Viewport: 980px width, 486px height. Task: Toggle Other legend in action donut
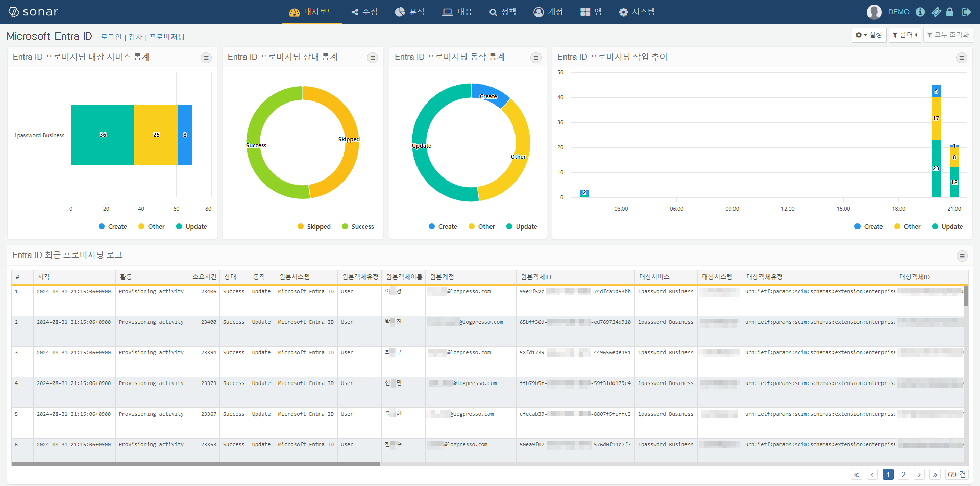(x=482, y=226)
